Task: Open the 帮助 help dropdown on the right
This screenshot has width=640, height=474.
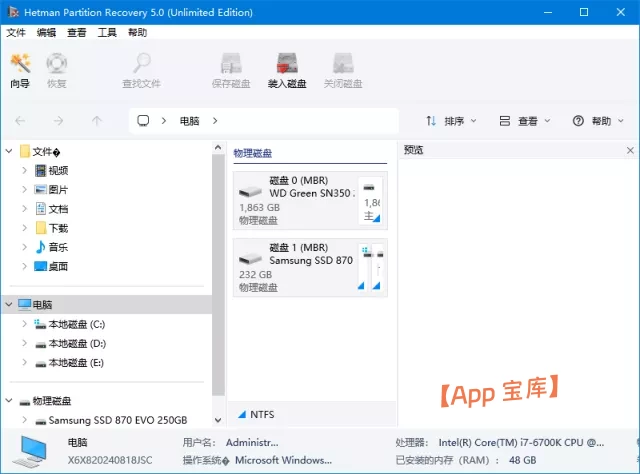Action: (x=598, y=121)
